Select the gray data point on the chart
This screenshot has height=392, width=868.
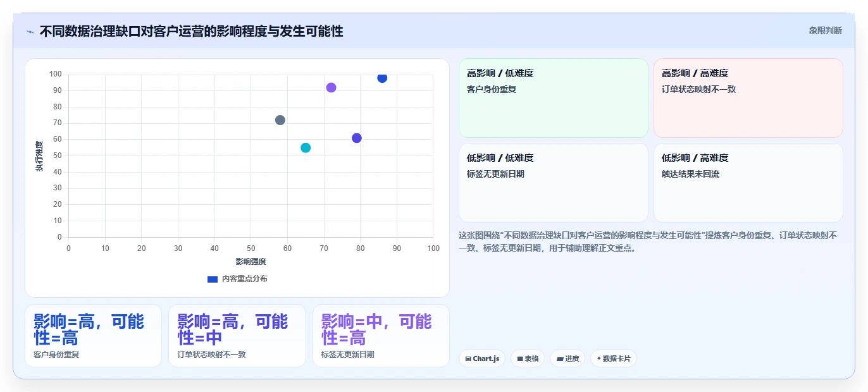[280, 120]
